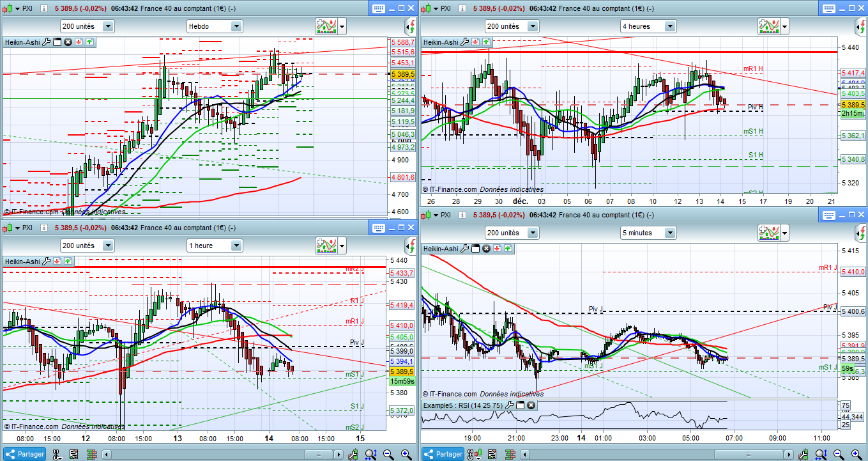
Task: Open the info icon in the Hebdo chart title bar
Action: [43, 9]
